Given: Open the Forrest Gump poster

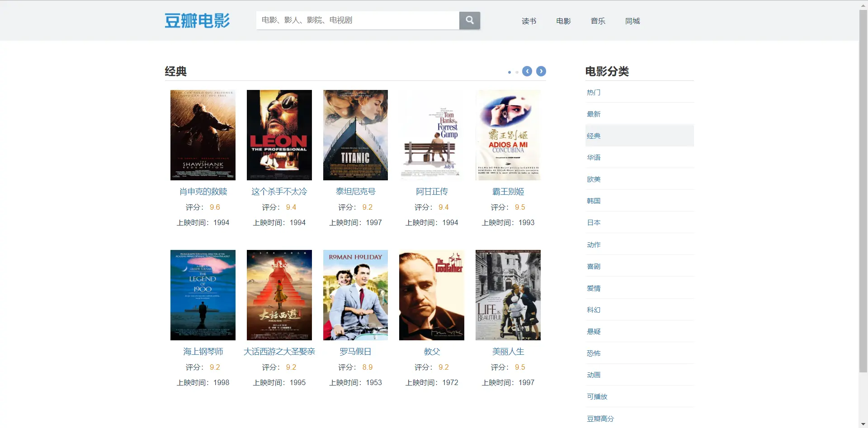Looking at the screenshot, I should [x=432, y=135].
